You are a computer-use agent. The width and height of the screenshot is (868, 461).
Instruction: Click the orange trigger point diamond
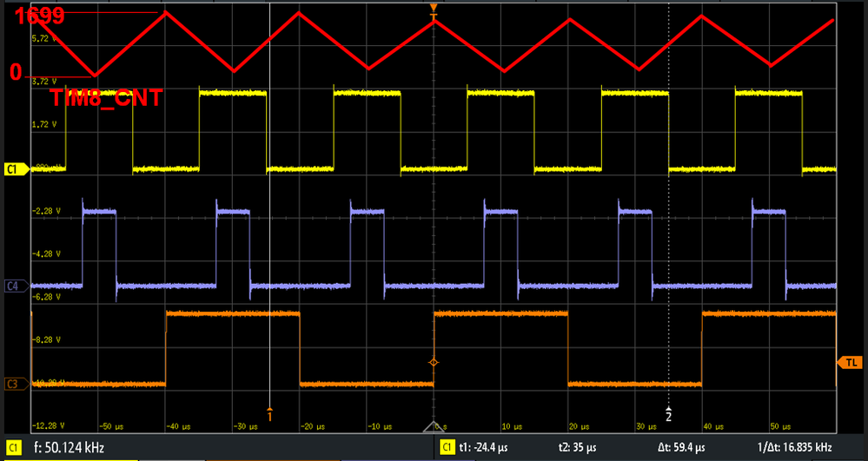tap(434, 363)
